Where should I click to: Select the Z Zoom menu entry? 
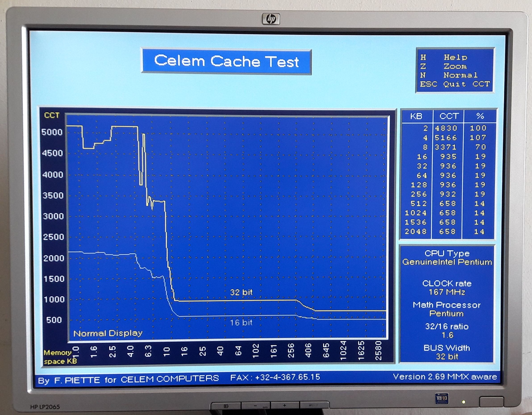coord(444,66)
